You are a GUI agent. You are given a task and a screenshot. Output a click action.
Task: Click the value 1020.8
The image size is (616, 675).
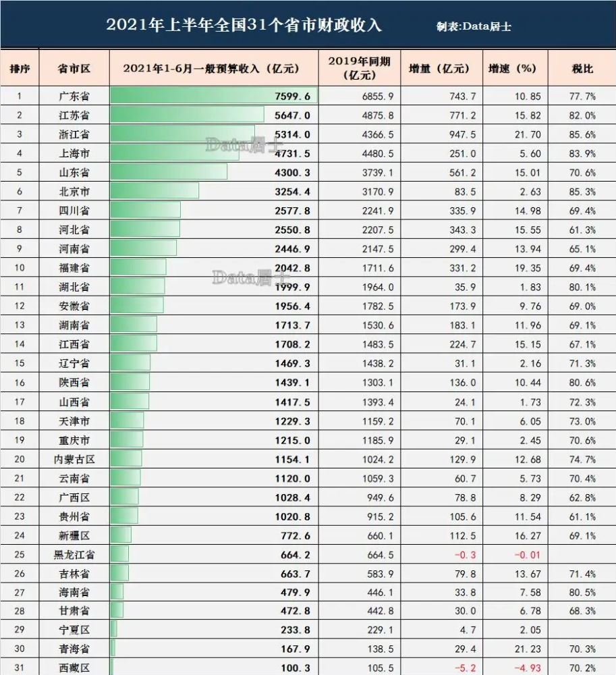click(293, 516)
